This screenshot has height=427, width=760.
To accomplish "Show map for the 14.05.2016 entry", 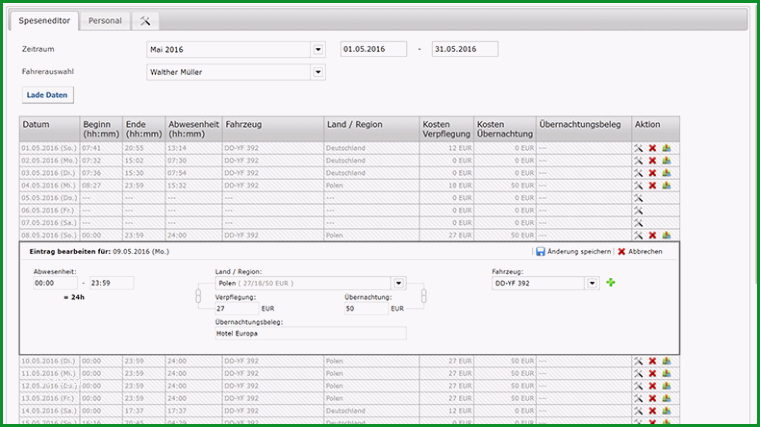I will (x=666, y=411).
